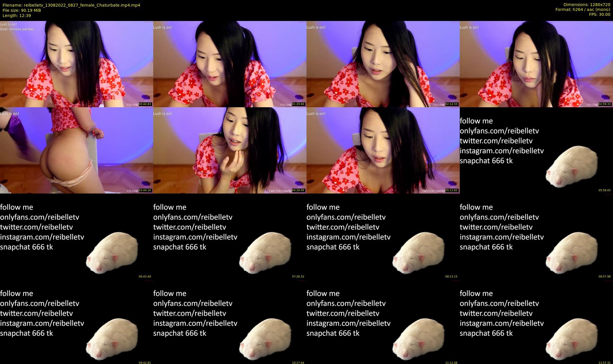Click the white rat image at 06:43.49

pyautogui.click(x=112, y=252)
